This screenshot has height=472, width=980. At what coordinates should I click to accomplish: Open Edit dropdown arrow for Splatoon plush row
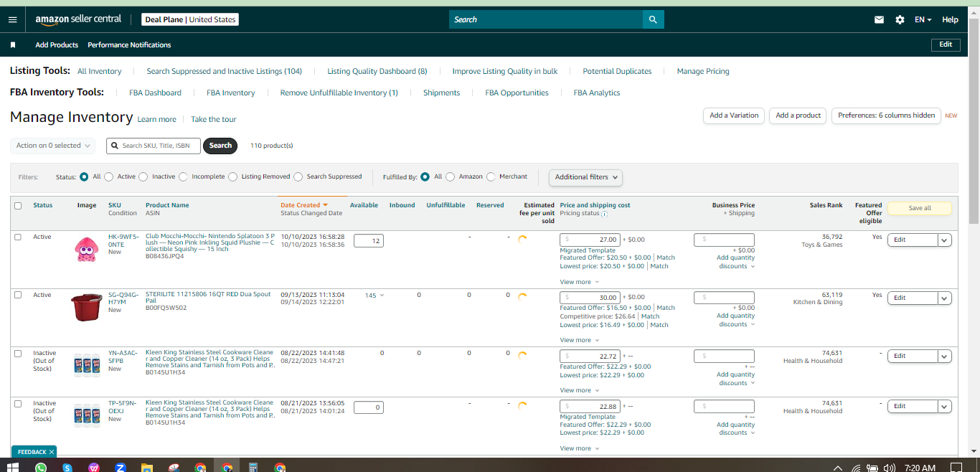point(945,240)
